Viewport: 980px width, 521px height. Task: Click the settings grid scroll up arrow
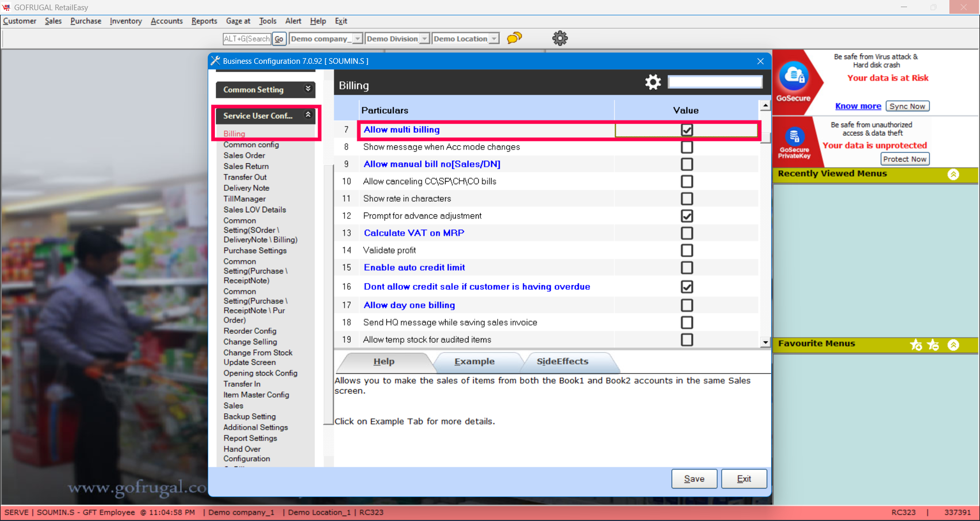click(x=765, y=106)
